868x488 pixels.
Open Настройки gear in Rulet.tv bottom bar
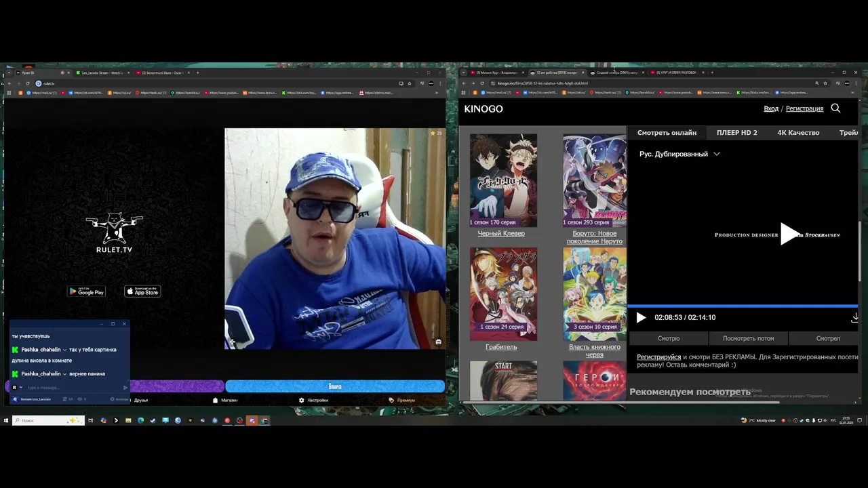(x=313, y=400)
